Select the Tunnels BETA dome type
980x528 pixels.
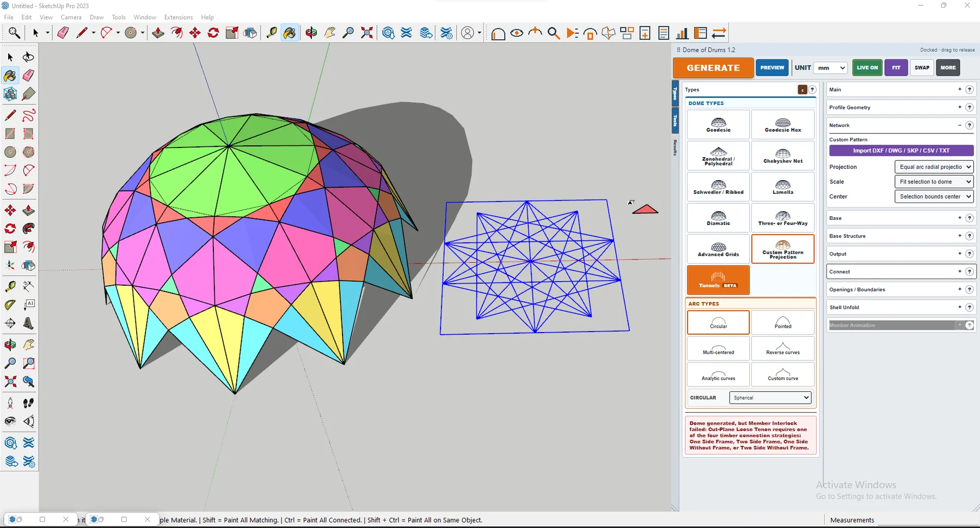(x=718, y=280)
